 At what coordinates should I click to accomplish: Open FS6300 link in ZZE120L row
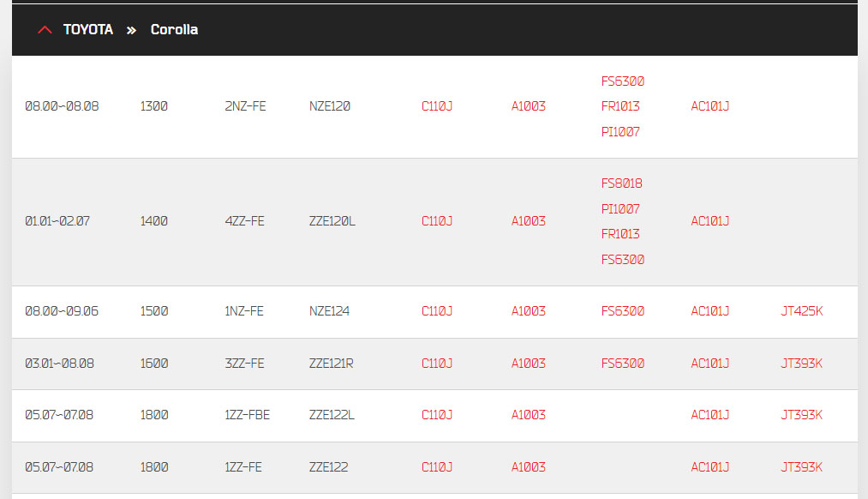click(623, 260)
